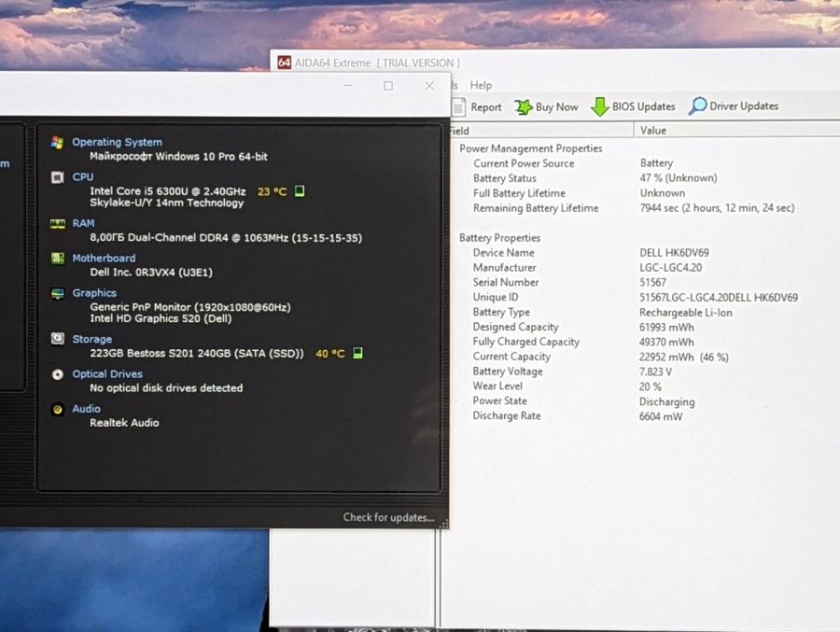
Task: Click the BIOS Updates green arrow icon
Action: coord(599,106)
